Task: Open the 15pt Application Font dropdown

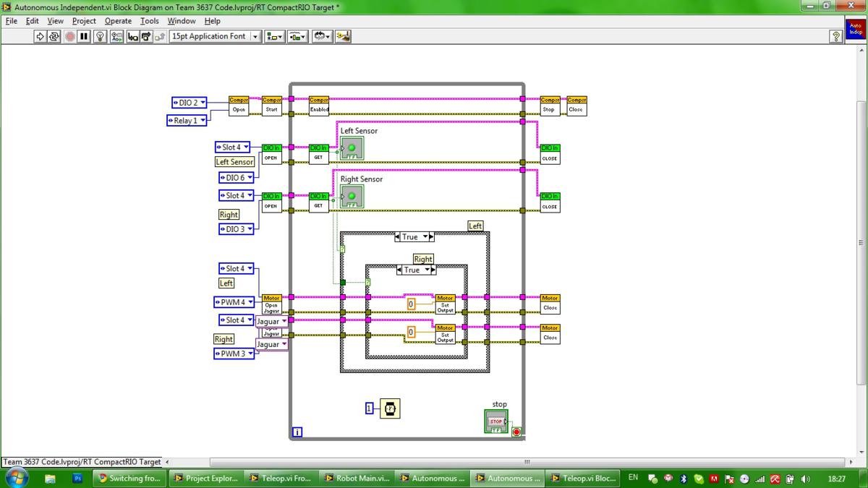Action: click(x=216, y=36)
